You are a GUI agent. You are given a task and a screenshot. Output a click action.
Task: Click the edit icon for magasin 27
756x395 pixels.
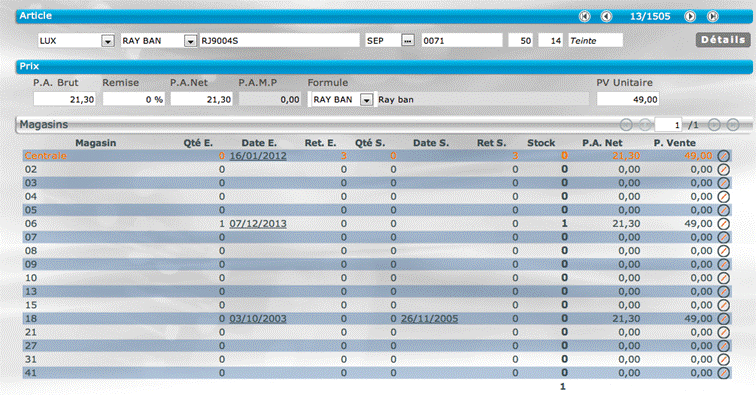coord(723,345)
